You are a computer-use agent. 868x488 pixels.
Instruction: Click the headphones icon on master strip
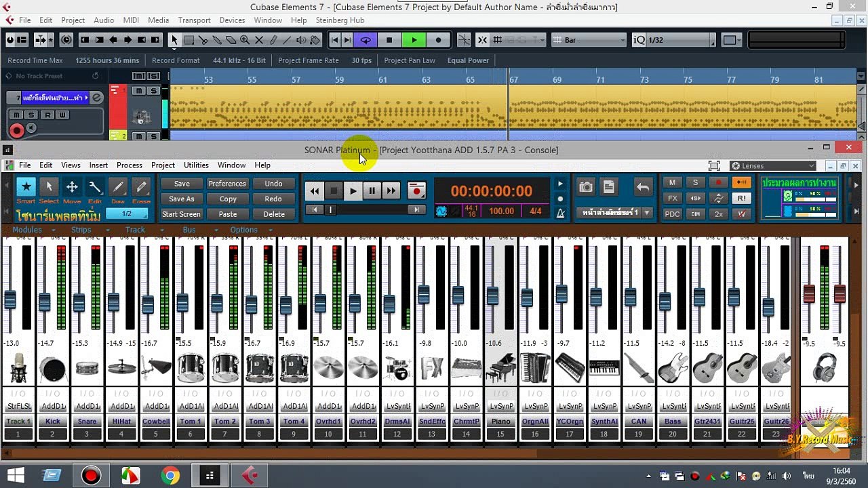click(x=824, y=367)
